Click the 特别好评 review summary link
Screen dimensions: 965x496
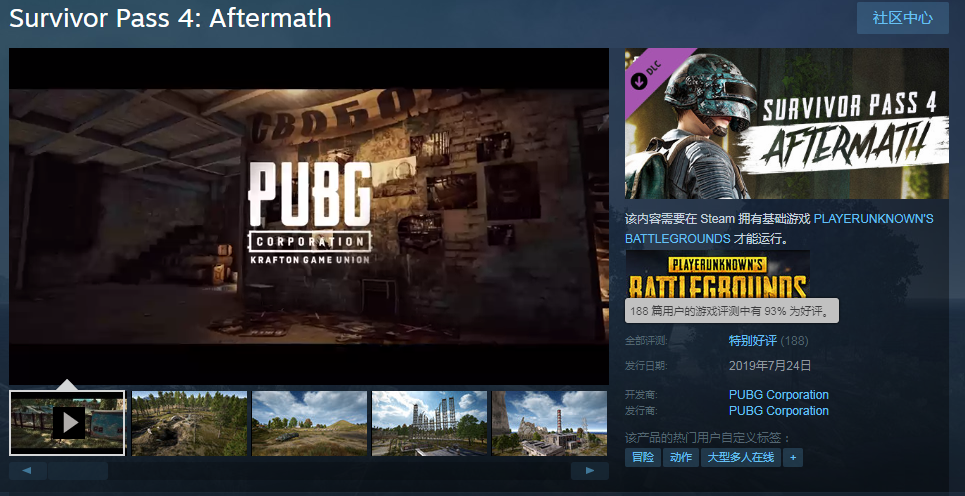point(753,340)
